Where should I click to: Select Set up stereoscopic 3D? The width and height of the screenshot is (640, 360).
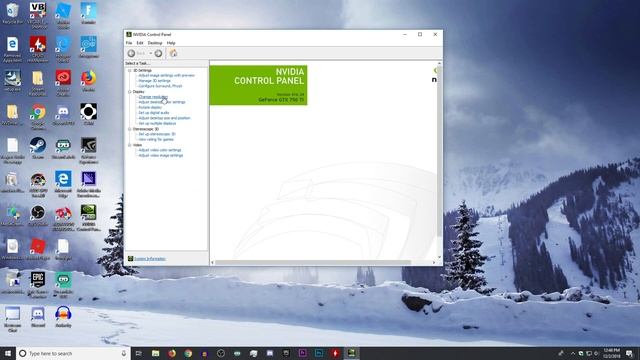point(157,134)
